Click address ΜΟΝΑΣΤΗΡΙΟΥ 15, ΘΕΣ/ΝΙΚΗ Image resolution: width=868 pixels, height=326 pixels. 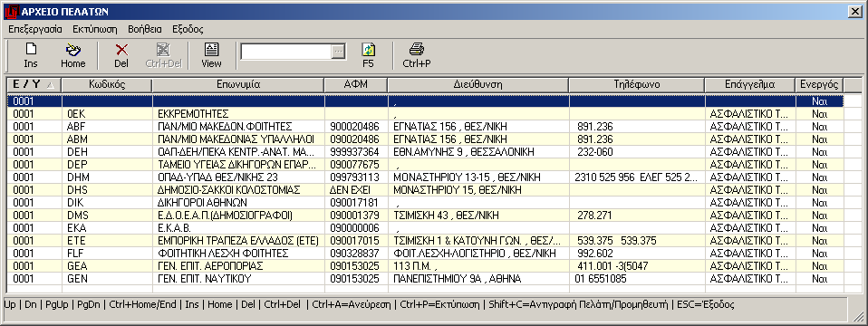pos(478,190)
